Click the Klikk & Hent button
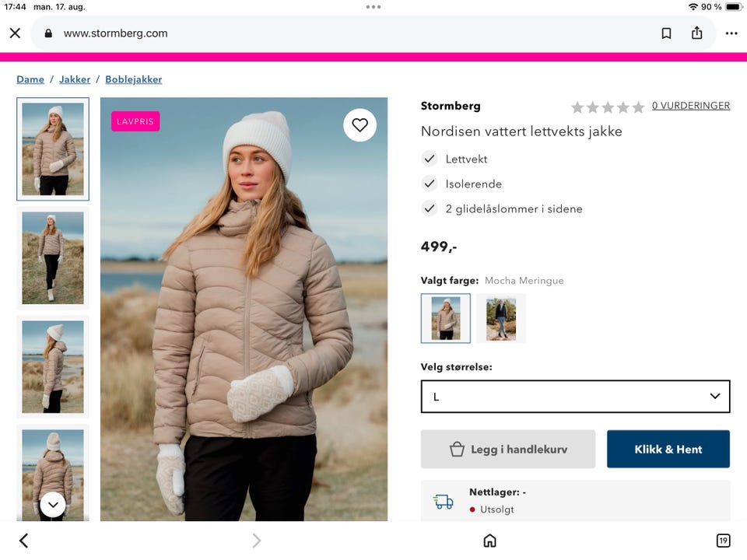747x560 pixels. tap(668, 449)
